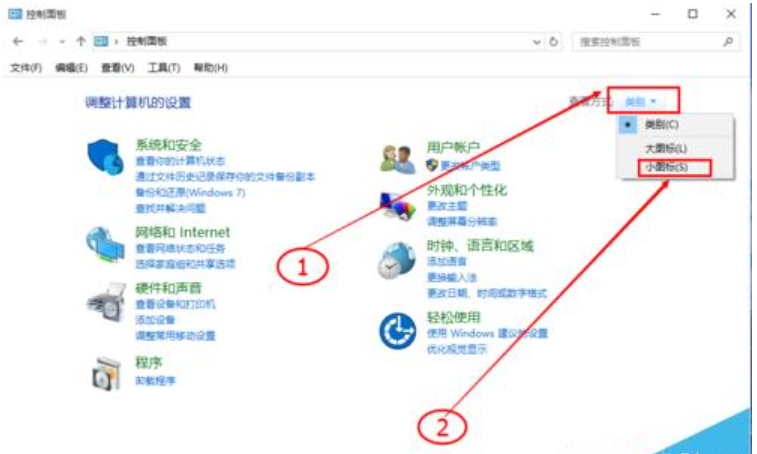757x454 pixels.
Task: Expand the address bar history dropdown arrow
Action: 536,42
